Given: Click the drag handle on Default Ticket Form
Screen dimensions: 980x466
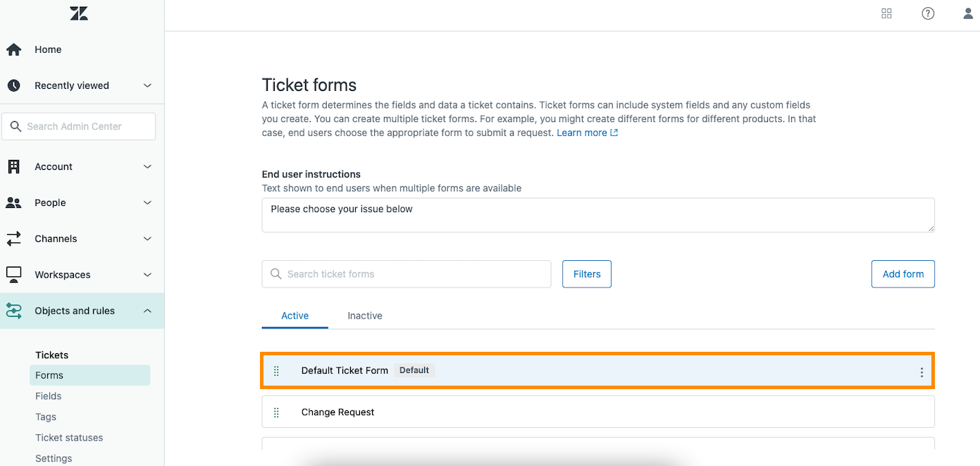Looking at the screenshot, I should click(x=276, y=371).
